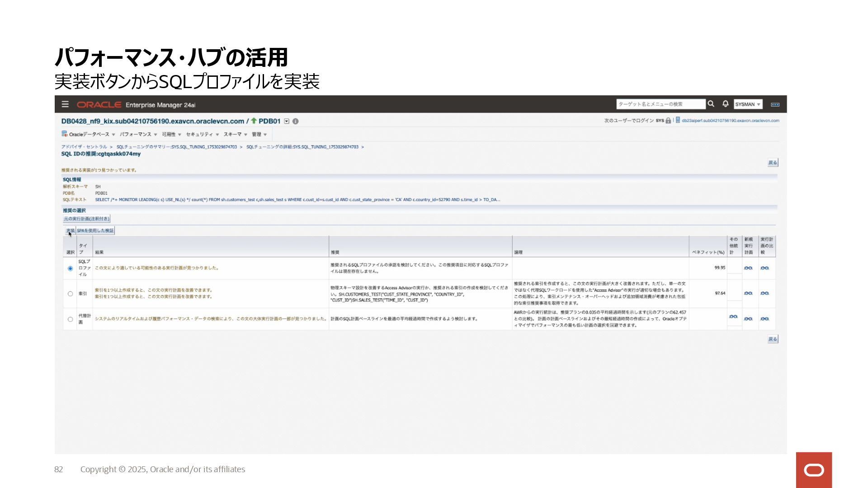The image size is (868, 488).
Task: Click the green up-arrow status icon
Action: [x=254, y=121]
